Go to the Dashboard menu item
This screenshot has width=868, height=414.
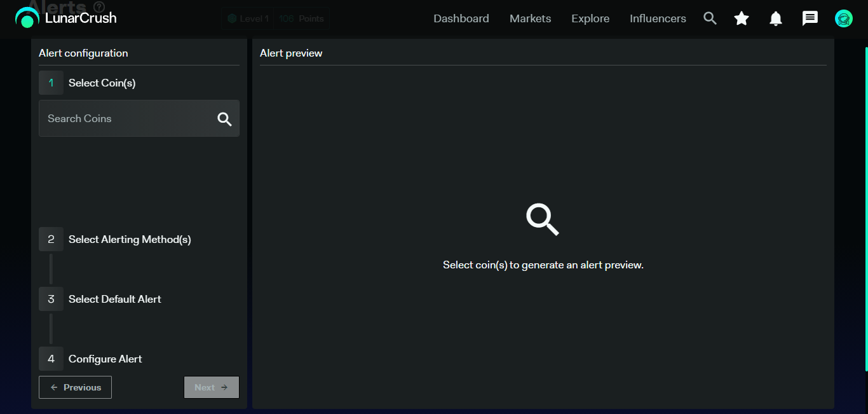pyautogui.click(x=461, y=18)
